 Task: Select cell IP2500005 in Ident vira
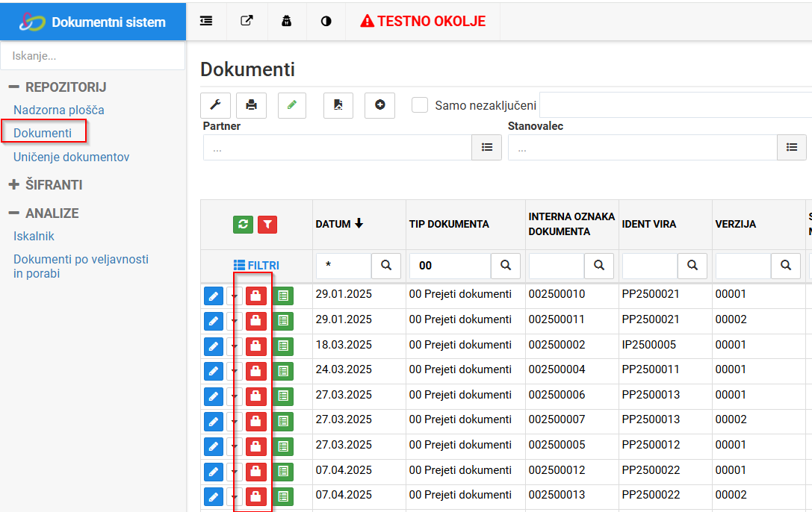pos(649,344)
